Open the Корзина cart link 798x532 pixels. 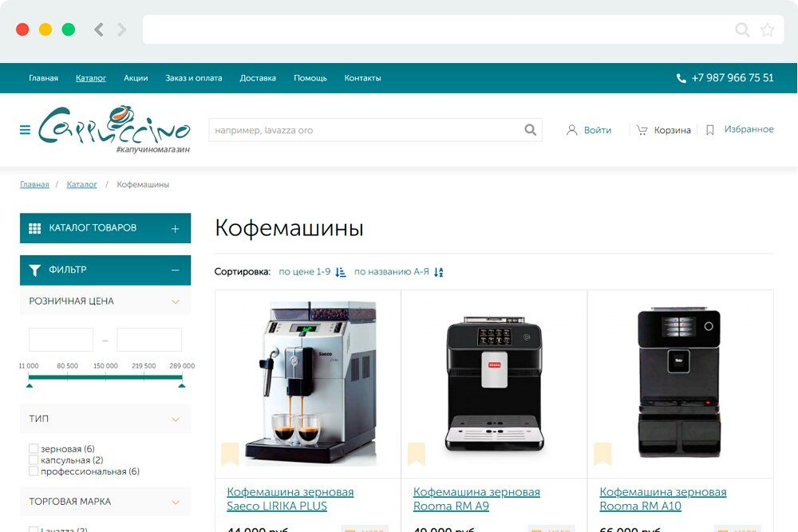point(672,130)
